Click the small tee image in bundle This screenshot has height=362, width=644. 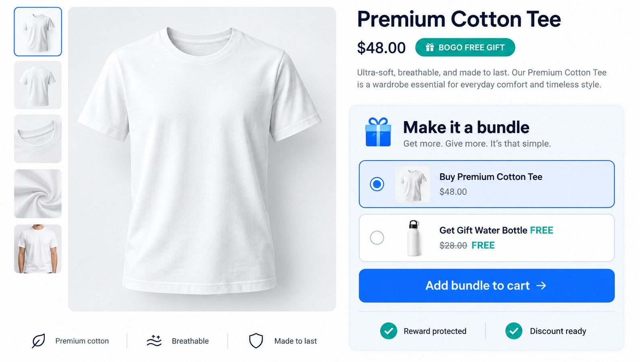[x=413, y=184]
